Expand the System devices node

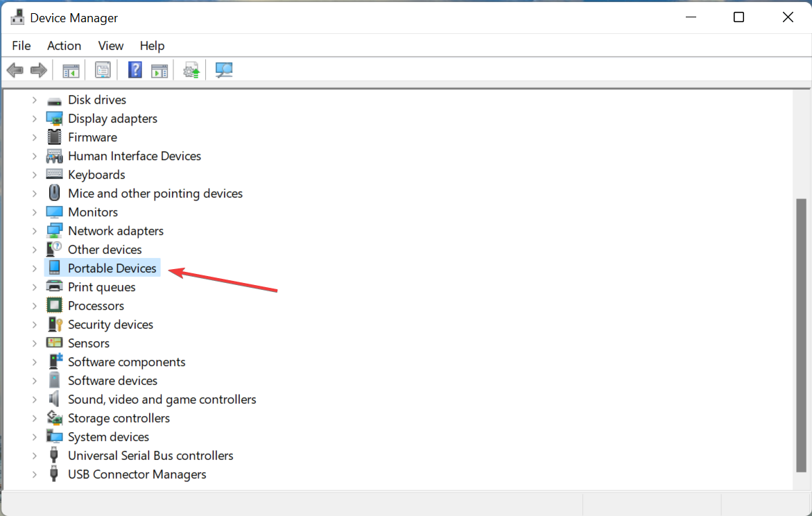[x=34, y=437]
